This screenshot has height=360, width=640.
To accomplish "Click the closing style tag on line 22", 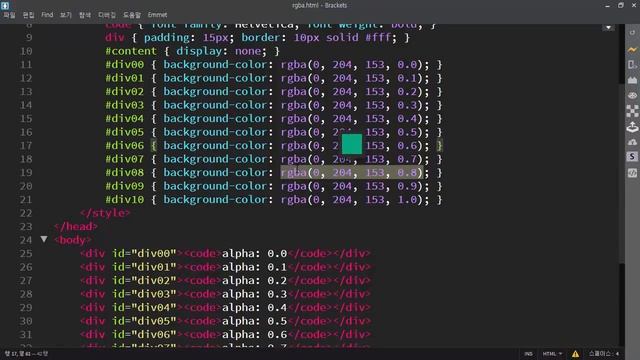I will pyautogui.click(x=105, y=213).
